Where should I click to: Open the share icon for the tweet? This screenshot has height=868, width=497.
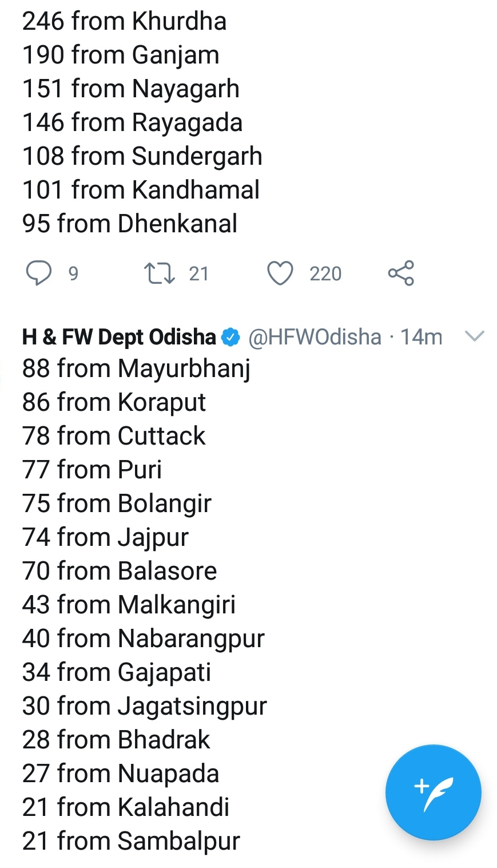coord(401,274)
